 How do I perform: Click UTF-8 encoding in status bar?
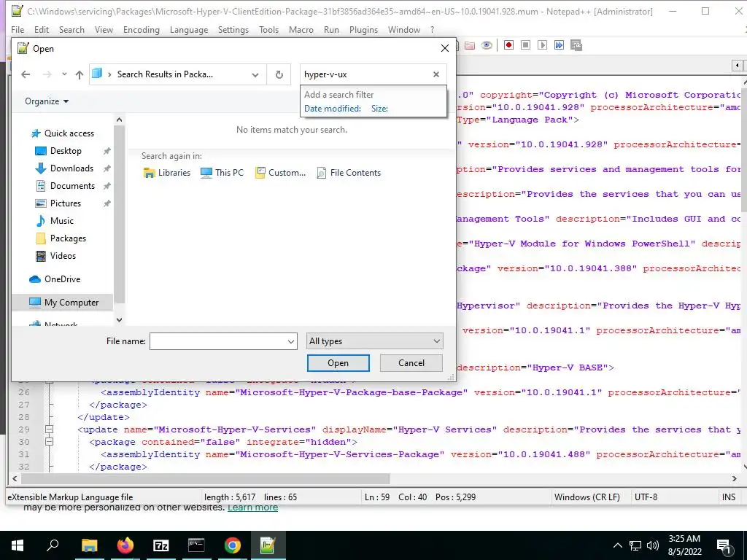[646, 497]
